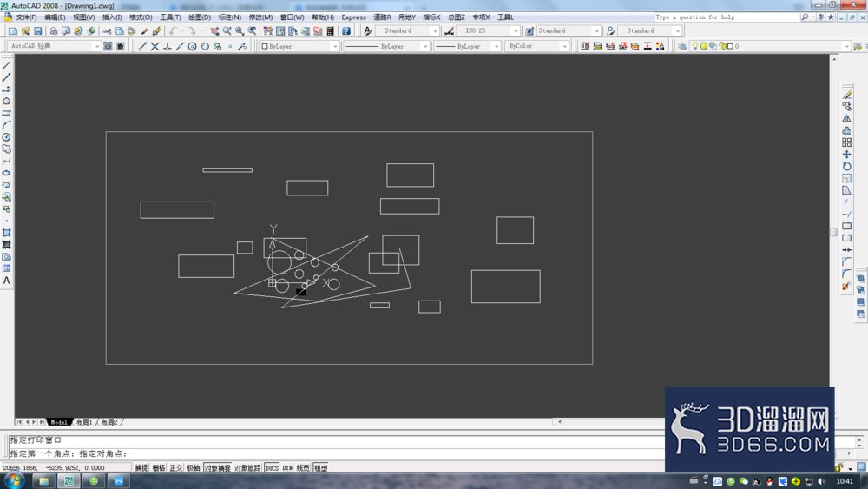
Task: Open the AutoCAD 经典 workspace dropdown
Action: coord(54,46)
